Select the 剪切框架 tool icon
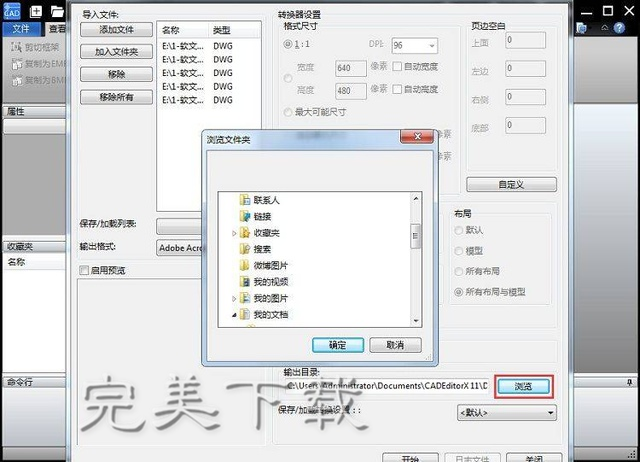Image resolution: width=640 pixels, height=462 pixels. [x=16, y=47]
